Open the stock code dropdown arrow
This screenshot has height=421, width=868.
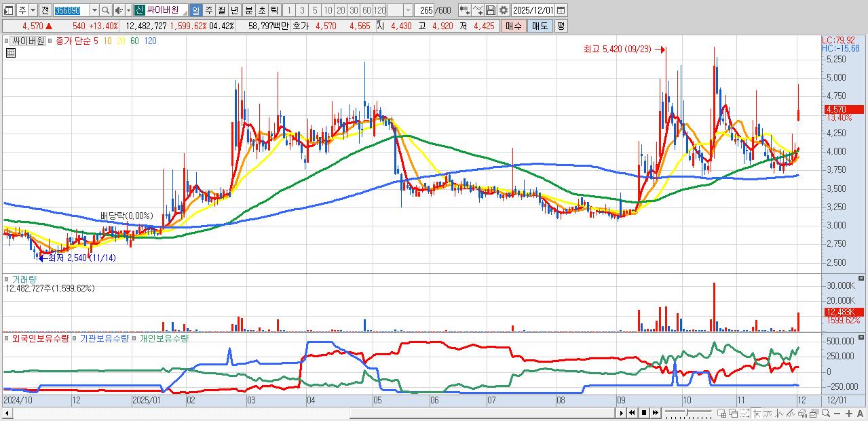point(94,10)
